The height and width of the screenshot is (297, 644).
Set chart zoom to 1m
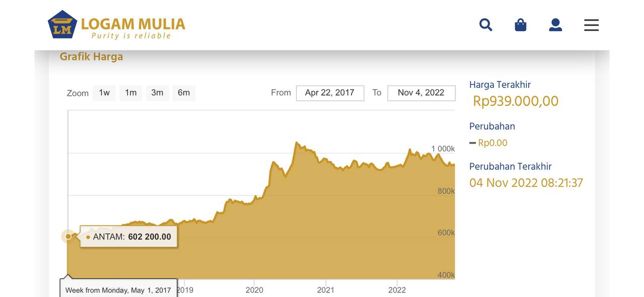point(131,93)
